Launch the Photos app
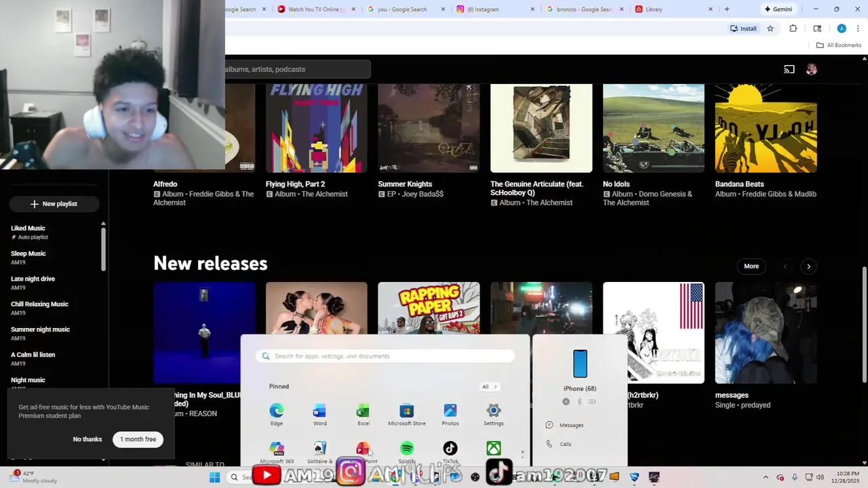The image size is (868, 488). click(x=450, y=414)
